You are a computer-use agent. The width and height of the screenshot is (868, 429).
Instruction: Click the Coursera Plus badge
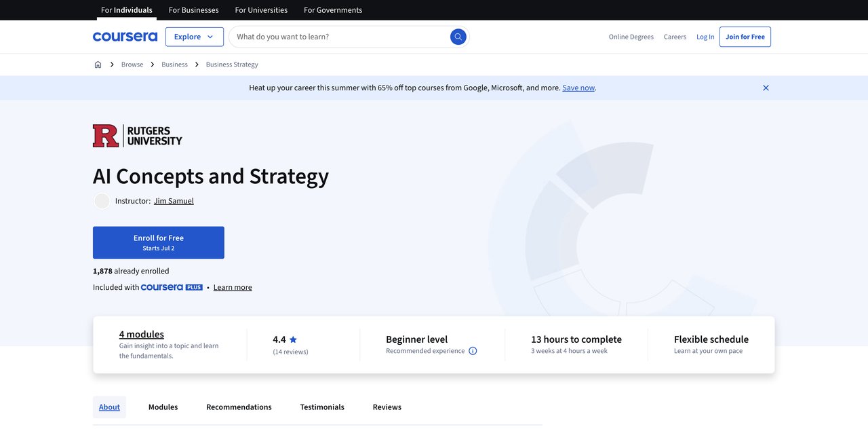coord(172,287)
